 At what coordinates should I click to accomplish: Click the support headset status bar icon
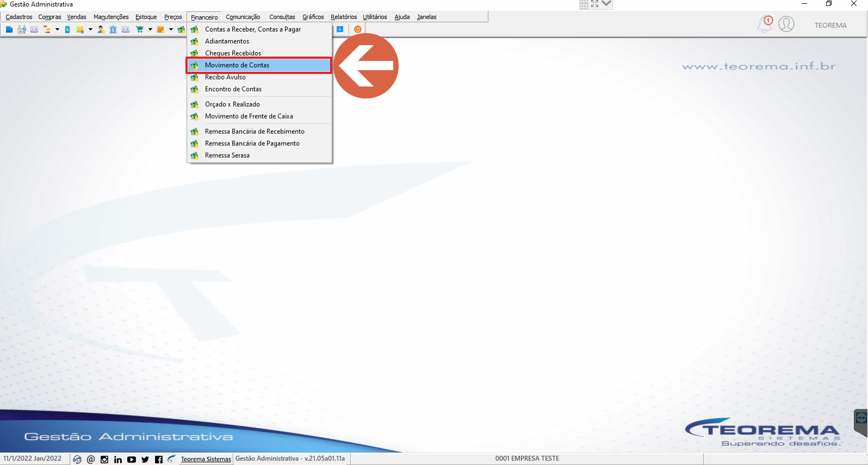tap(77, 460)
